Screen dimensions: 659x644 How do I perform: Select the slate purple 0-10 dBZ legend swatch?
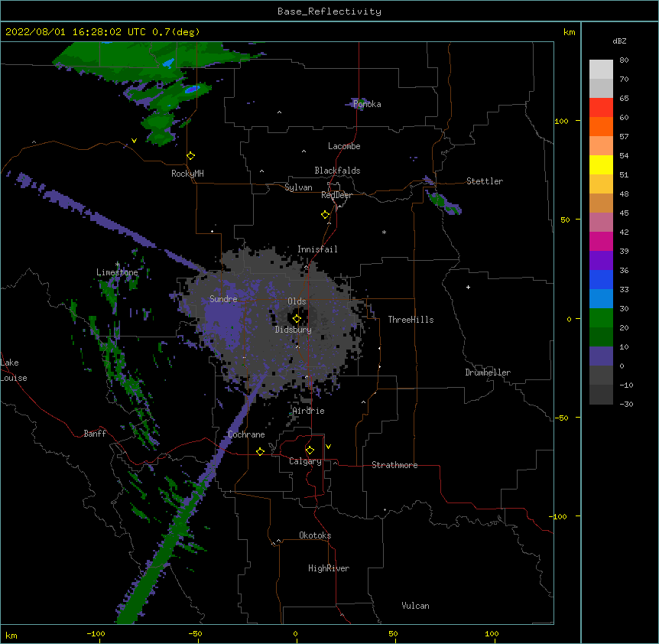click(601, 356)
